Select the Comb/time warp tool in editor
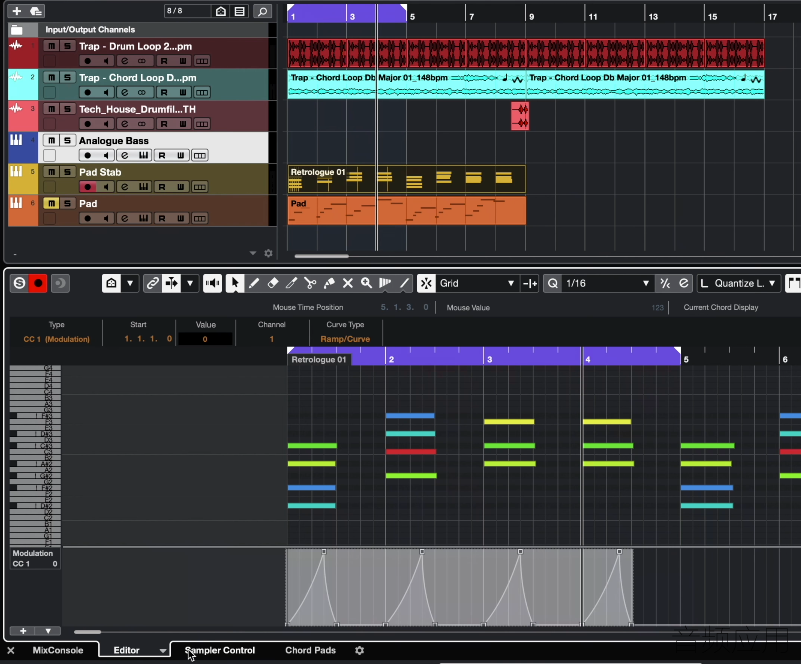Viewport: 801px width, 664px height. click(385, 283)
